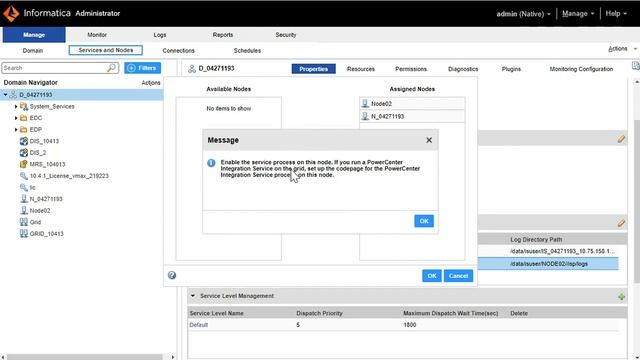Click the DIS_2 service icon
Screen dimensions: 640x360
pyautogui.click(x=24, y=153)
